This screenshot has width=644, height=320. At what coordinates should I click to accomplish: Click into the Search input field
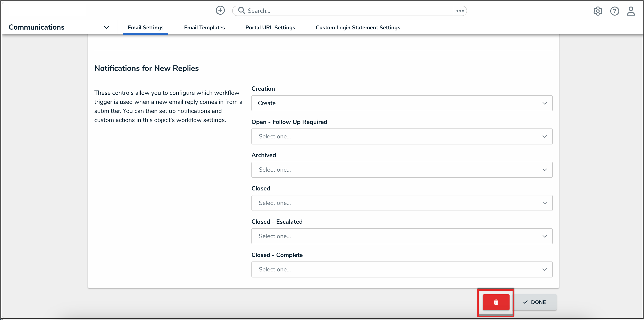click(347, 11)
